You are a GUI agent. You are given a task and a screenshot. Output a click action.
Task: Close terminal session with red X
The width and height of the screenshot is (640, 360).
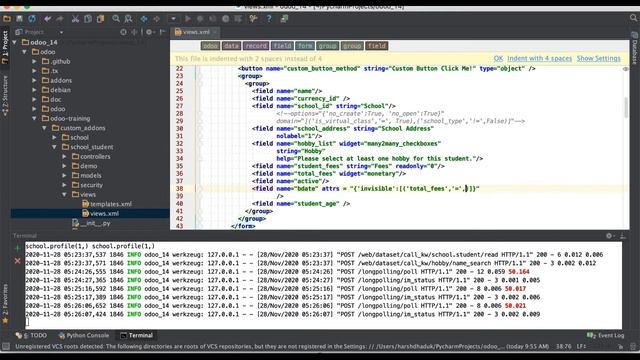(x=17, y=261)
